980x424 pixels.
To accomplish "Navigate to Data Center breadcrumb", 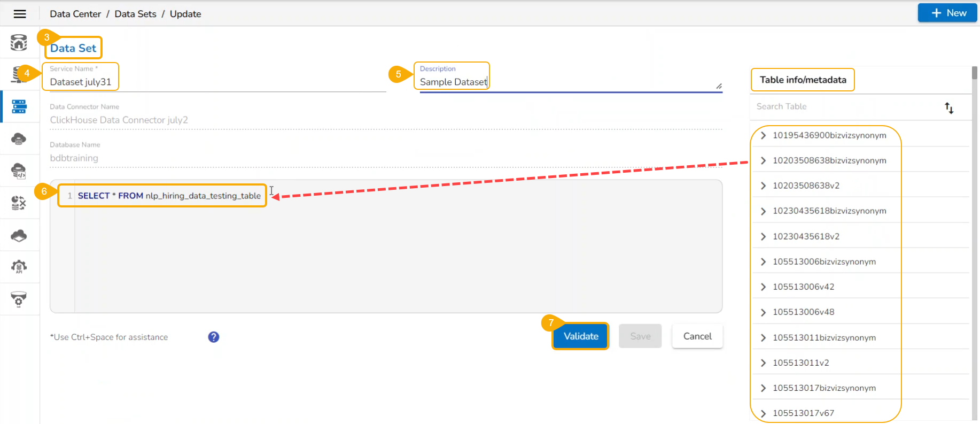I will (75, 14).
